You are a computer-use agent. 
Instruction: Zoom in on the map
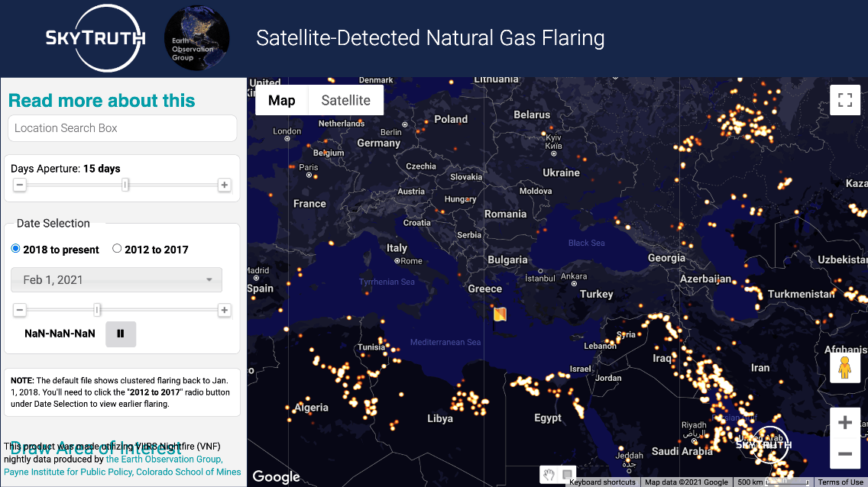[x=845, y=423]
